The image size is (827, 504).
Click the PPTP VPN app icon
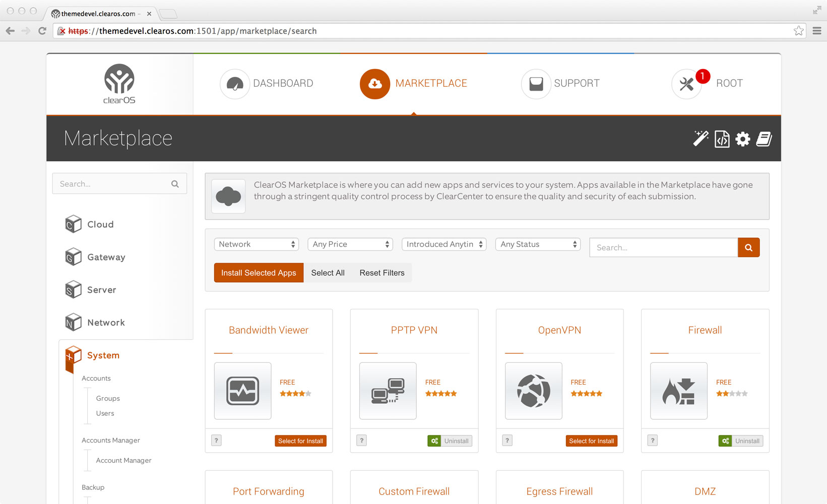tap(388, 391)
